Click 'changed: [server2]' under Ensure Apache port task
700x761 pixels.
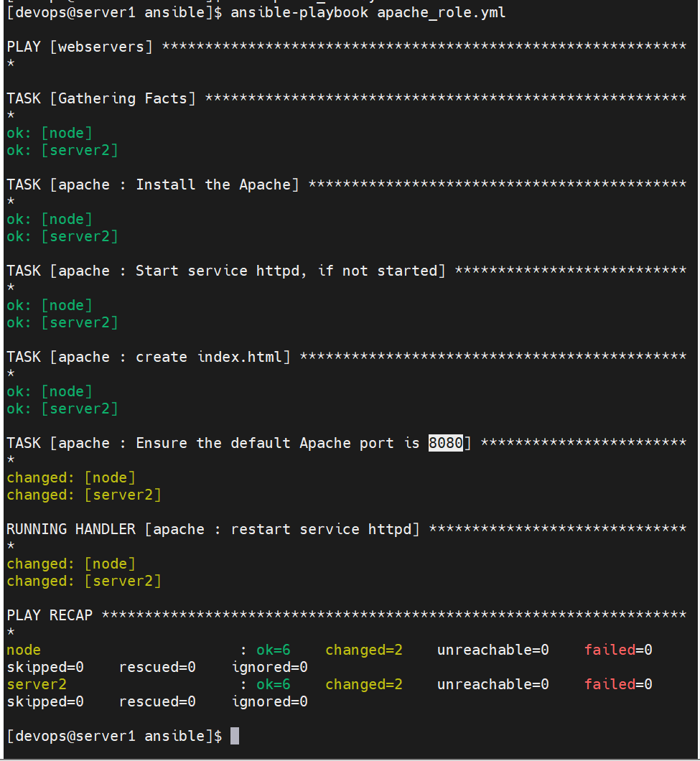click(83, 495)
